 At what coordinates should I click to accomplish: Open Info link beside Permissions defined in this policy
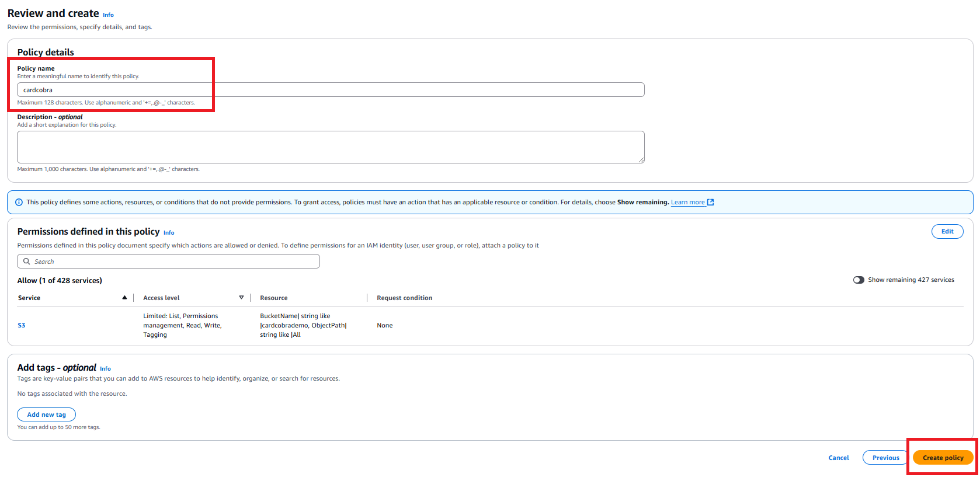(169, 233)
